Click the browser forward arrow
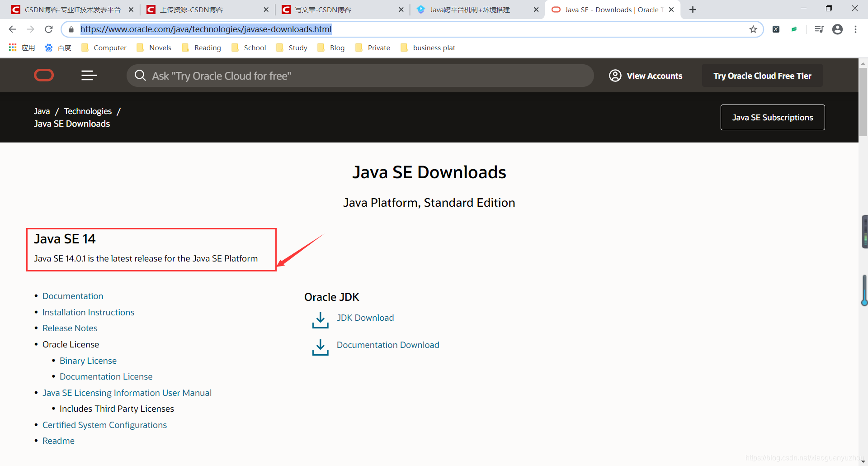Viewport: 868px width, 466px height. click(x=30, y=29)
